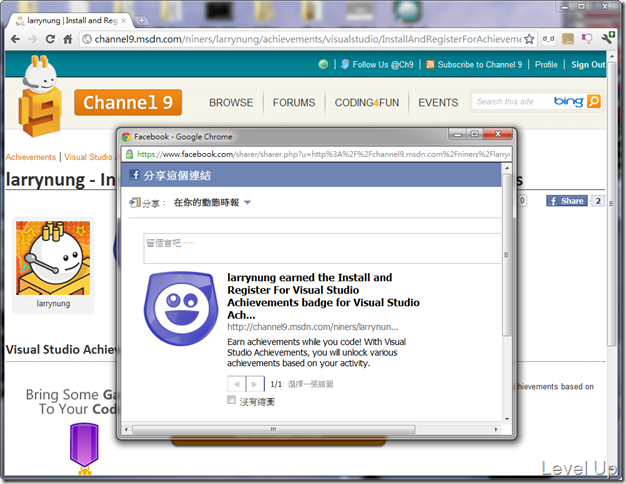Click Follow Us @Ch9 link

[382, 64]
